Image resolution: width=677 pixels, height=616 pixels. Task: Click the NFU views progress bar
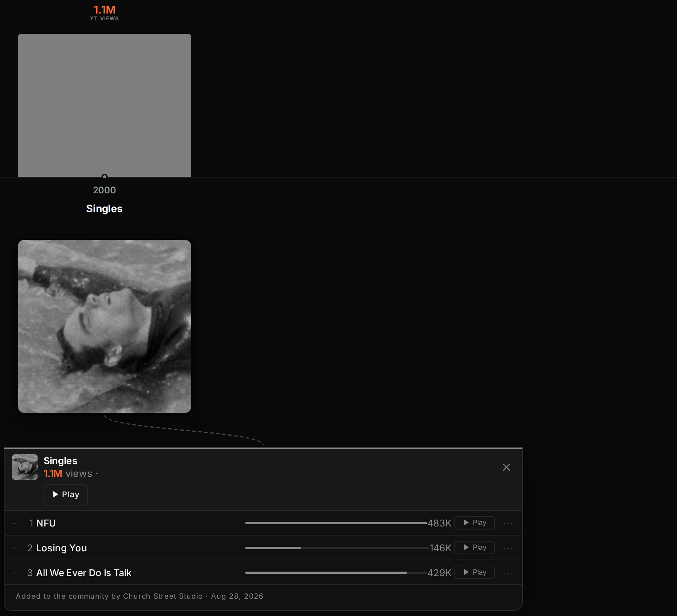336,523
